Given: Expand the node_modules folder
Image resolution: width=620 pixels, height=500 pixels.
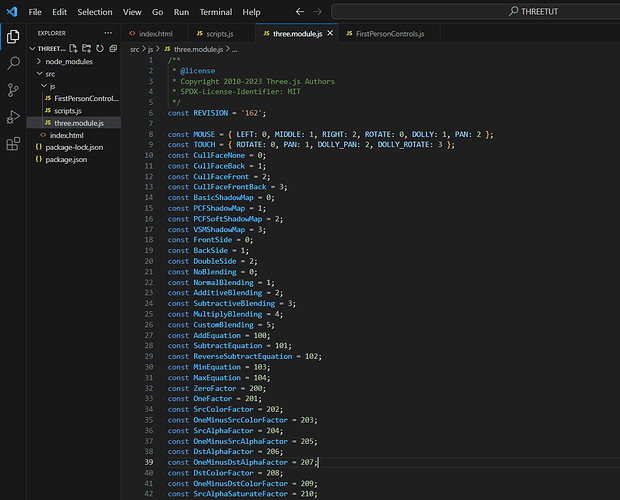Looking at the screenshot, I should point(68,61).
